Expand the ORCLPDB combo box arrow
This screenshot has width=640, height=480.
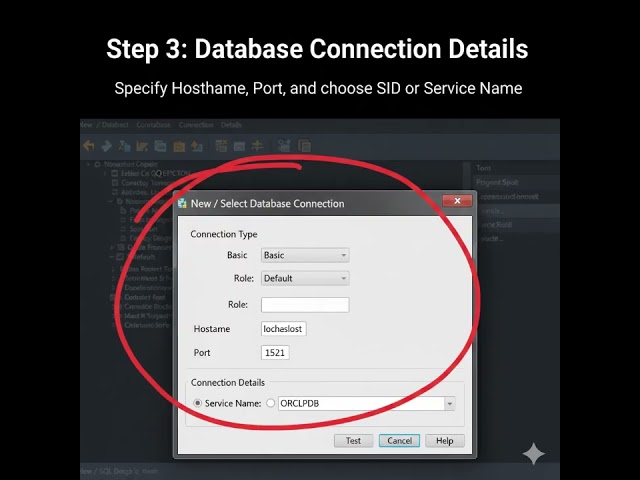[449, 404]
